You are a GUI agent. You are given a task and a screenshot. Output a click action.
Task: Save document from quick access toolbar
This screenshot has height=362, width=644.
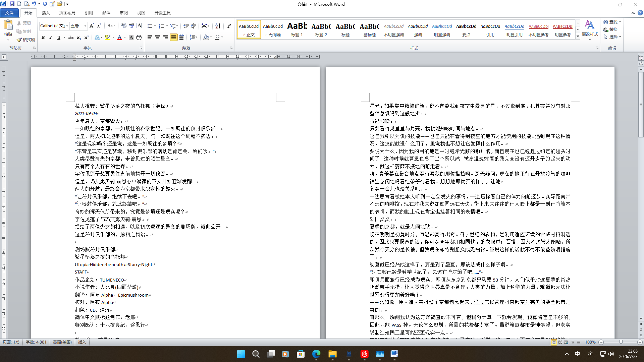[12, 4]
